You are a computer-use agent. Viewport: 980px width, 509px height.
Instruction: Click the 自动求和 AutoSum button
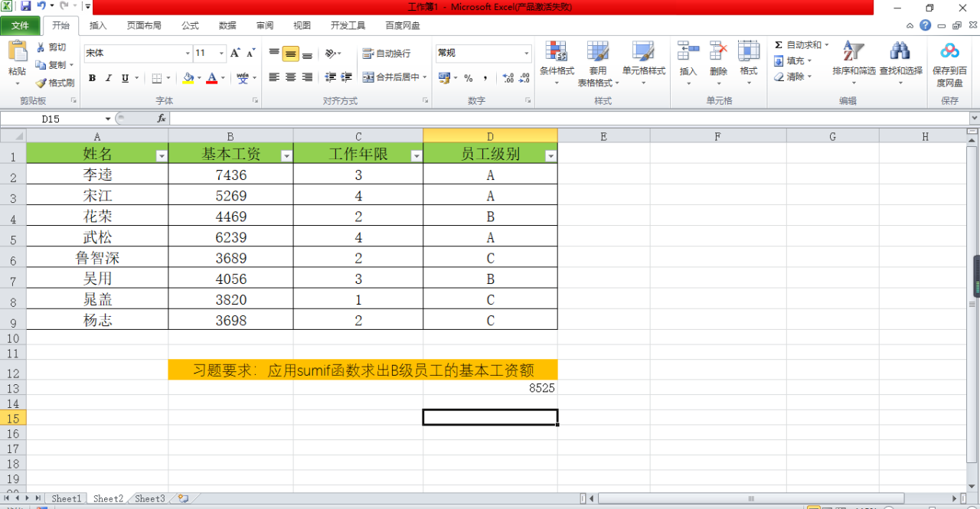click(801, 45)
